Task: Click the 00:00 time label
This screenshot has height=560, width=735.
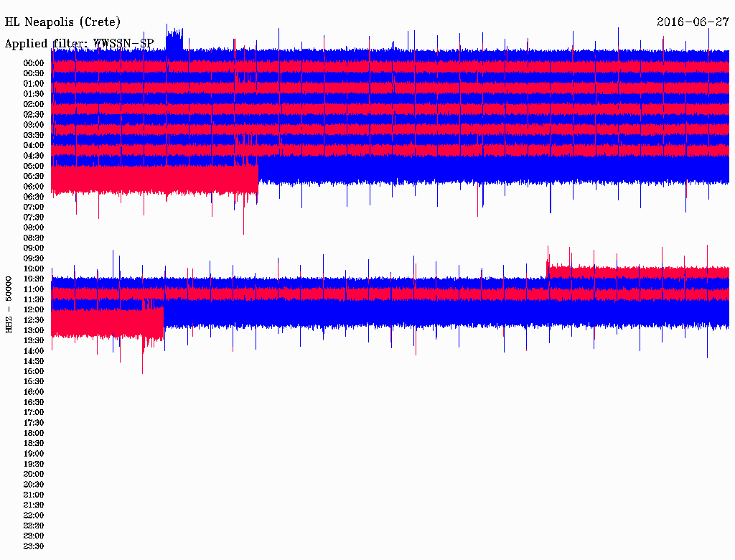Action: tap(34, 63)
